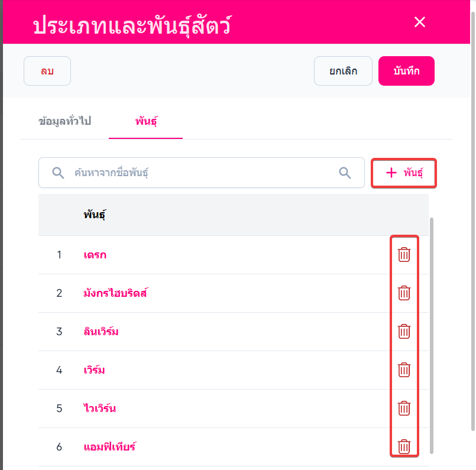Screen dimensions: 476x470
Task: Open the มังกรไฮบริดส์ breed link
Action: pyautogui.click(x=115, y=293)
